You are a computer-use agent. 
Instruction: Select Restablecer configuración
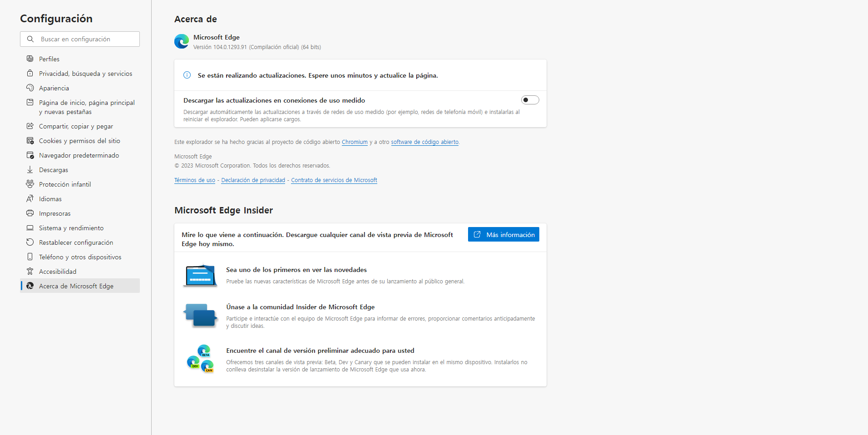coord(80,242)
